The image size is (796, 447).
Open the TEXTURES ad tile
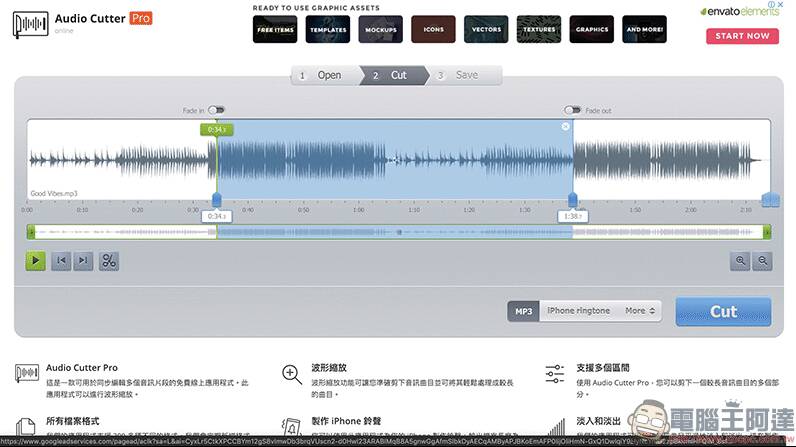click(539, 29)
